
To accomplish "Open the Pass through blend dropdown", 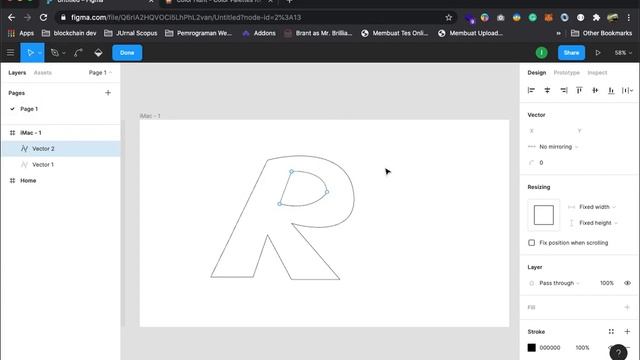I will pyautogui.click(x=554, y=283).
